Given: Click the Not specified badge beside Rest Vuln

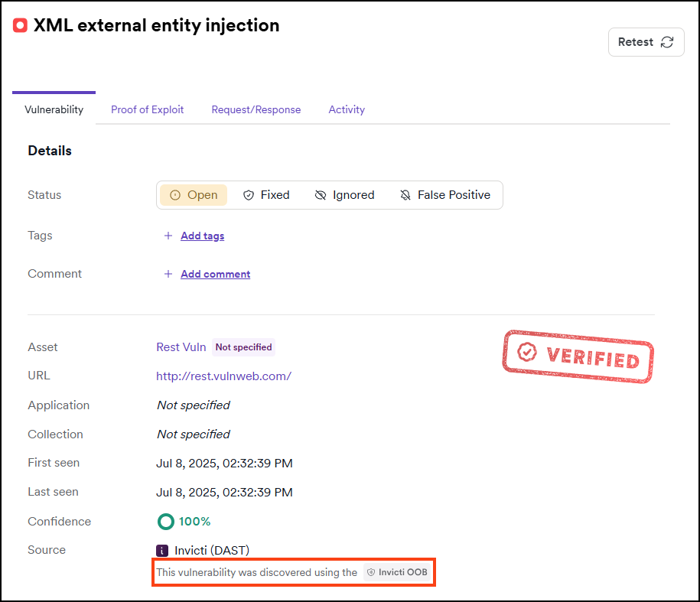Looking at the screenshot, I should [243, 347].
